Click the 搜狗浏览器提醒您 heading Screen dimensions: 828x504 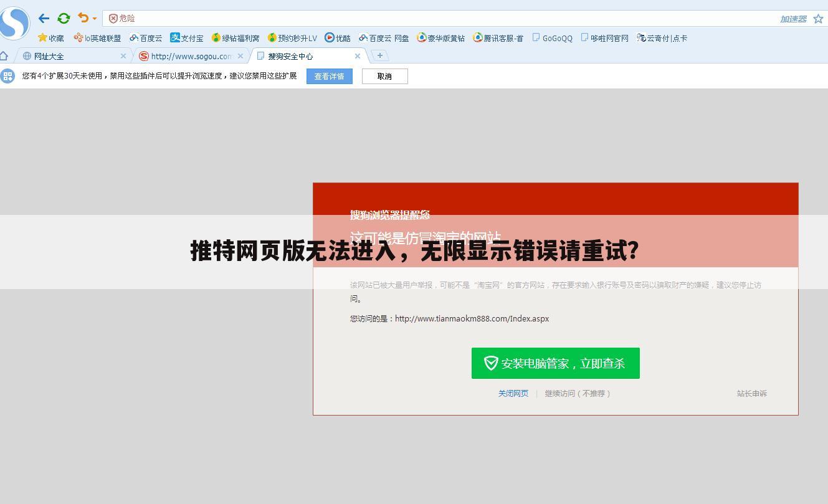pos(390,215)
